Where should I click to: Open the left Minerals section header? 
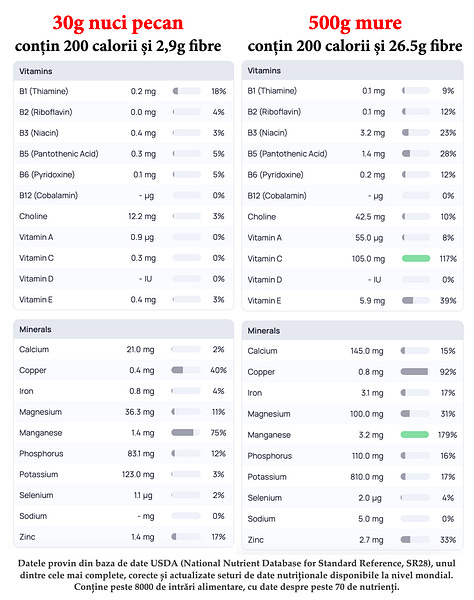coord(124,329)
